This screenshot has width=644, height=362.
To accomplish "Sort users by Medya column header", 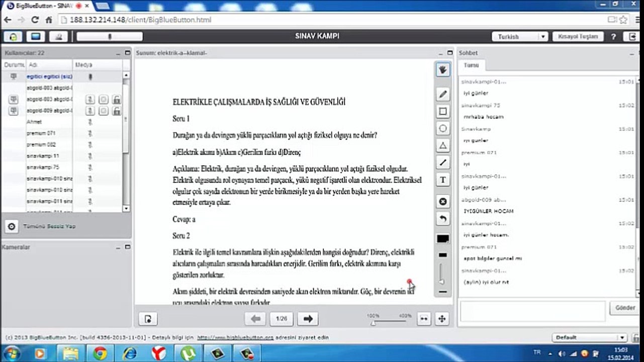I will (x=98, y=65).
